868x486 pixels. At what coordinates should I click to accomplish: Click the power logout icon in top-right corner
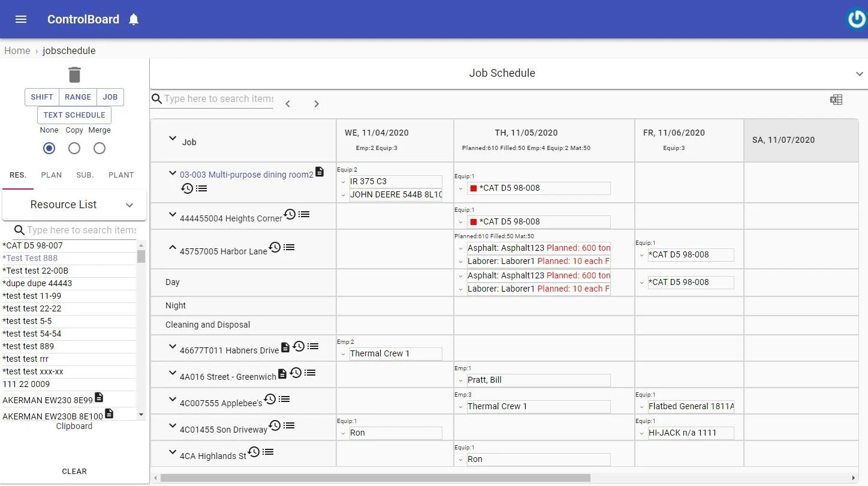click(856, 19)
